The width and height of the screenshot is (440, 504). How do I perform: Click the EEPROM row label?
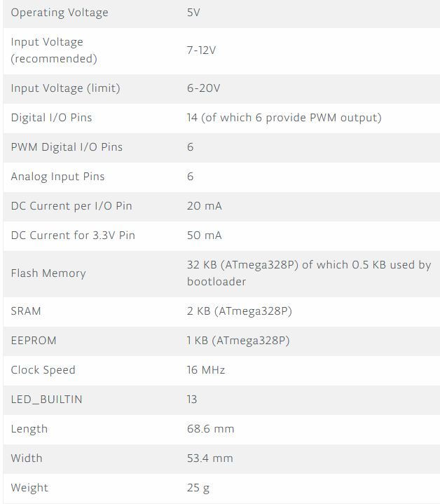[x=34, y=341]
